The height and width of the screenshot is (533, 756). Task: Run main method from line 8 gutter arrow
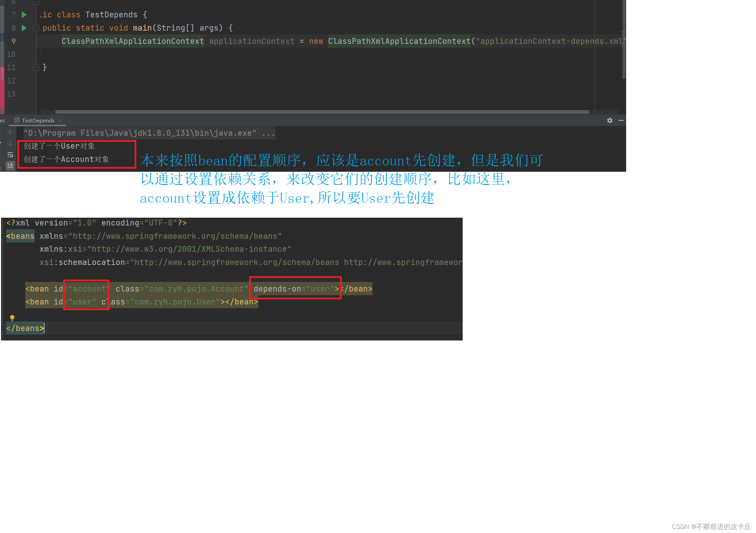(24, 28)
